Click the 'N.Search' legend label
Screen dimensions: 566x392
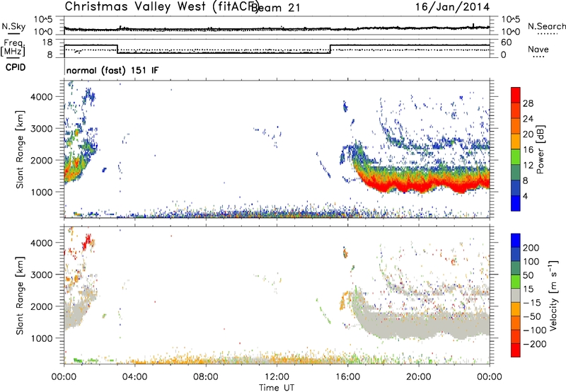(546, 26)
